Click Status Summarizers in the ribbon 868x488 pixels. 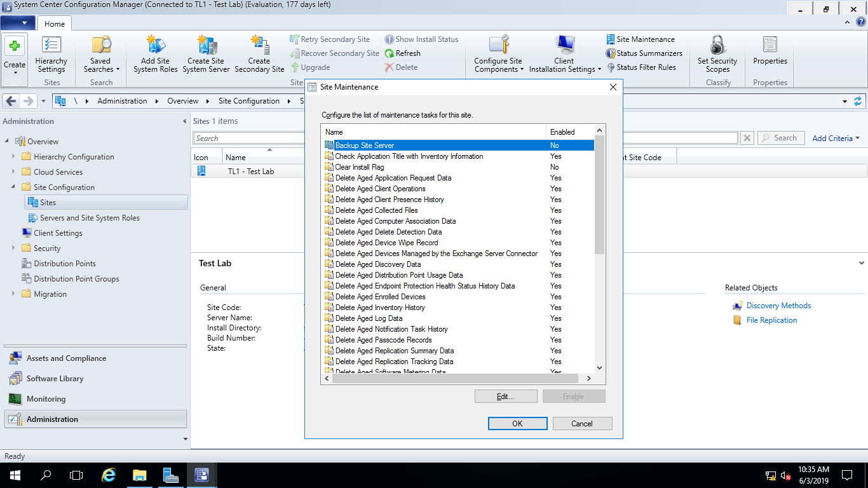[644, 53]
